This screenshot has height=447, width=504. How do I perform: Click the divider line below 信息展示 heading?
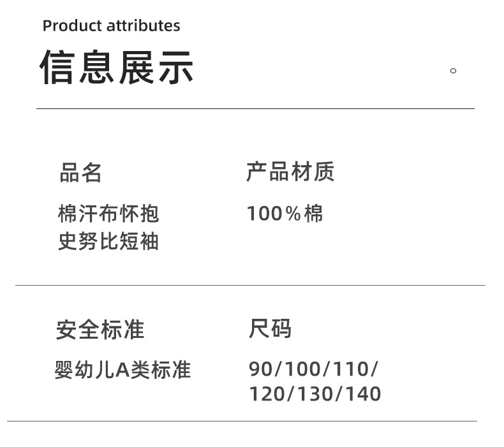[x=255, y=109]
